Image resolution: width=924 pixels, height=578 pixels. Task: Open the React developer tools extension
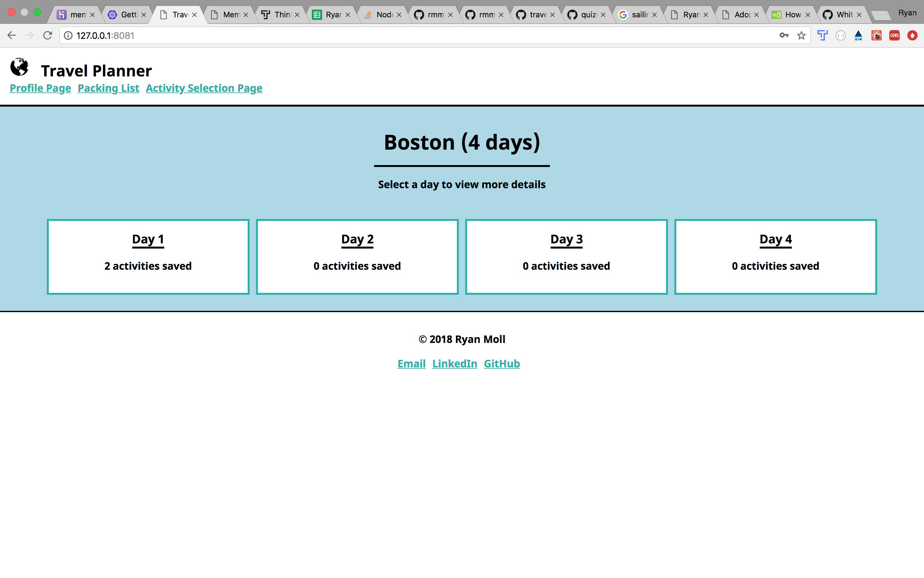point(876,36)
